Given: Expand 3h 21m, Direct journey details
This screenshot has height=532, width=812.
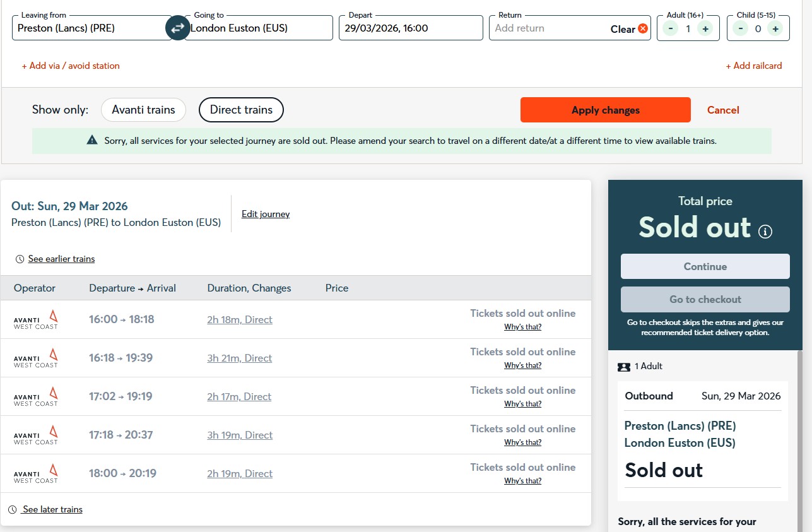Looking at the screenshot, I should pyautogui.click(x=240, y=358).
